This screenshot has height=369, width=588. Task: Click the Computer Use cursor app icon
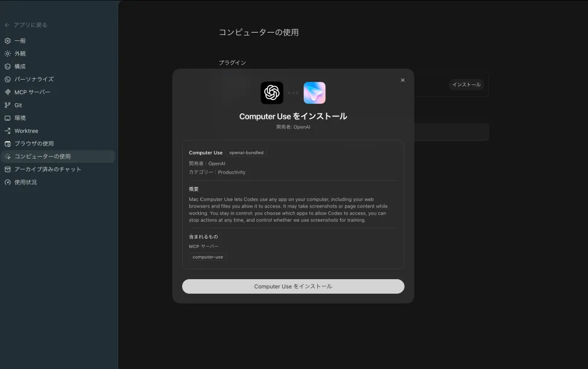[x=314, y=93]
